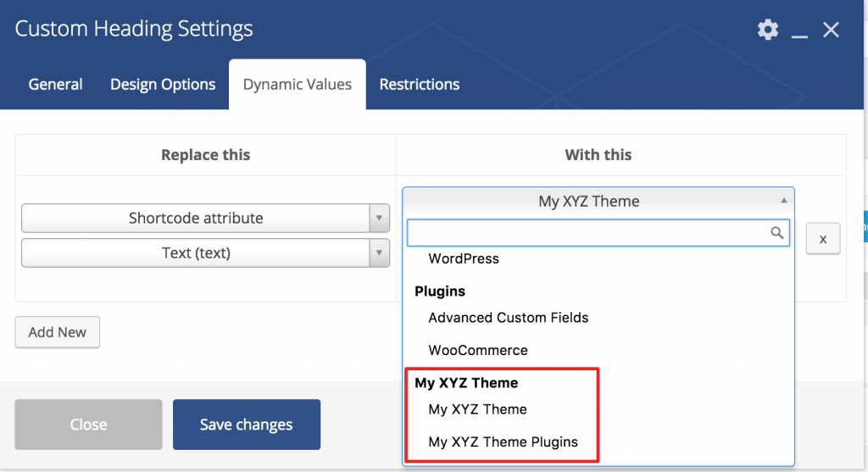868x472 pixels.
Task: Choose Advanced Custom Fields option
Action: [x=509, y=318]
